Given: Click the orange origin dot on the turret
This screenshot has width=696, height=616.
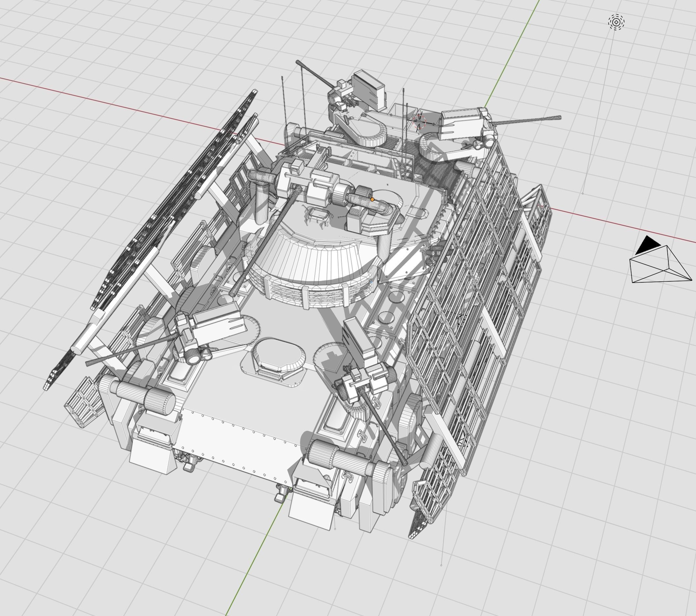Looking at the screenshot, I should coord(372,199).
